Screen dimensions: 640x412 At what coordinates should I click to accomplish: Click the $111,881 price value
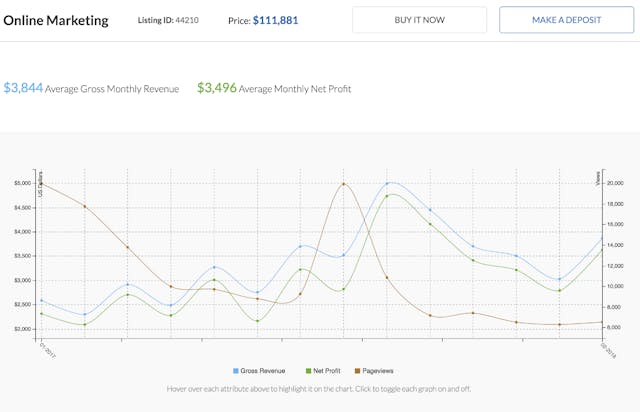coord(276,20)
